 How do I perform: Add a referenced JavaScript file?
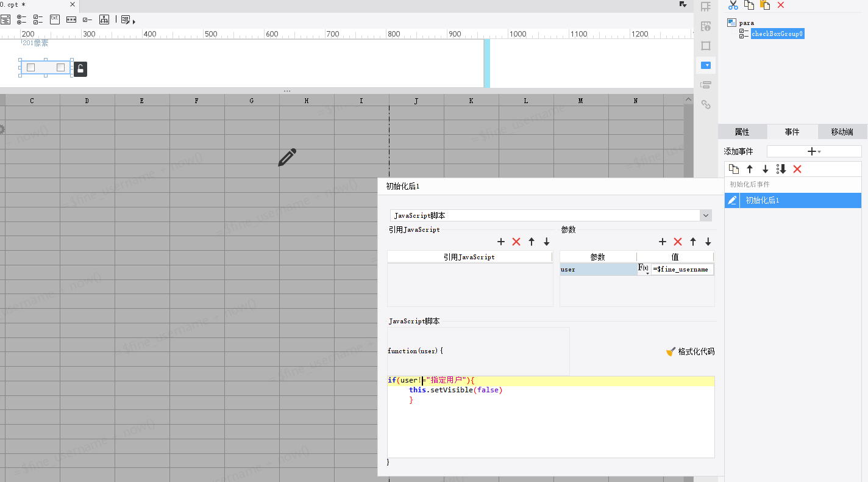point(501,242)
